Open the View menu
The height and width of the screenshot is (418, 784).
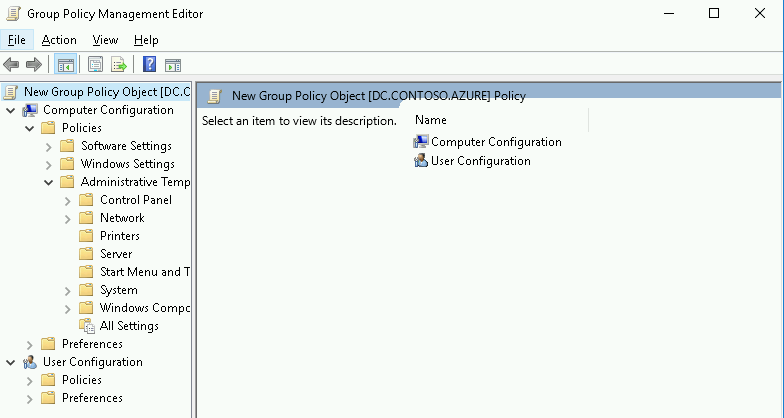[105, 40]
